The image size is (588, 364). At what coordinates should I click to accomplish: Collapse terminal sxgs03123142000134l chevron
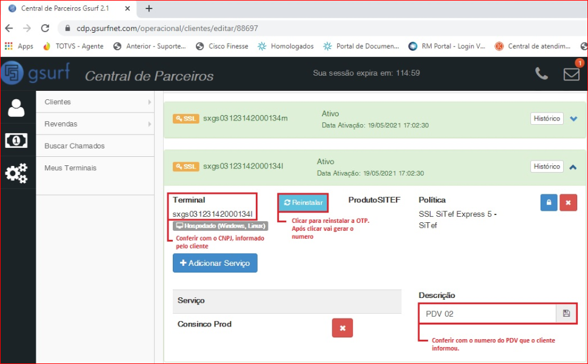573,167
